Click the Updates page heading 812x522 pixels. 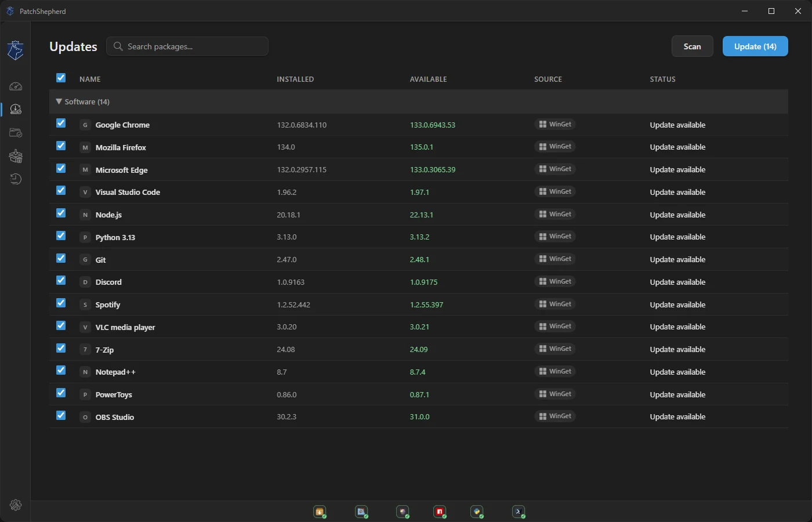click(x=73, y=46)
